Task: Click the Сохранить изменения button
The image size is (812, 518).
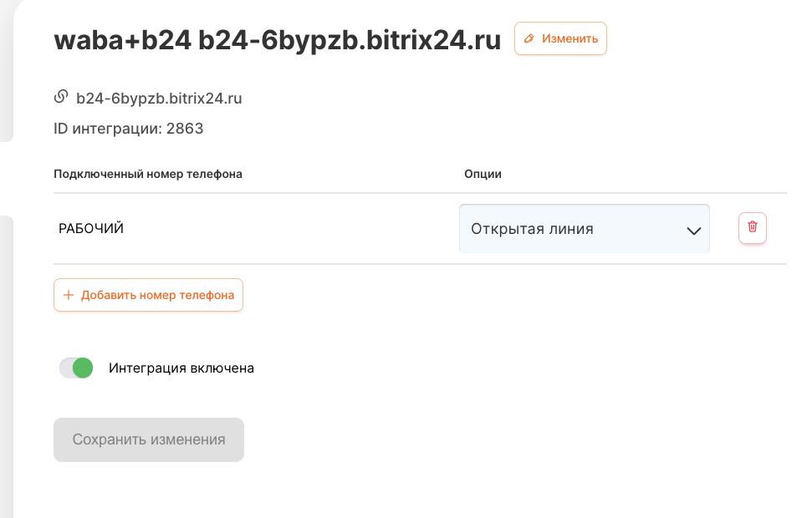Action: point(149,439)
